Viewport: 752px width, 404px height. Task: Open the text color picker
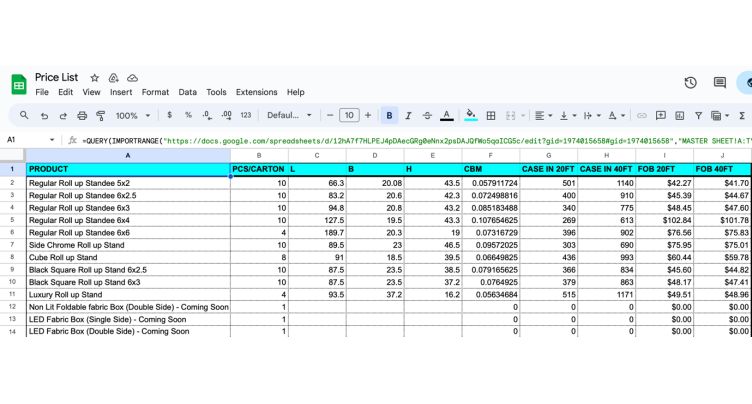tap(446, 116)
